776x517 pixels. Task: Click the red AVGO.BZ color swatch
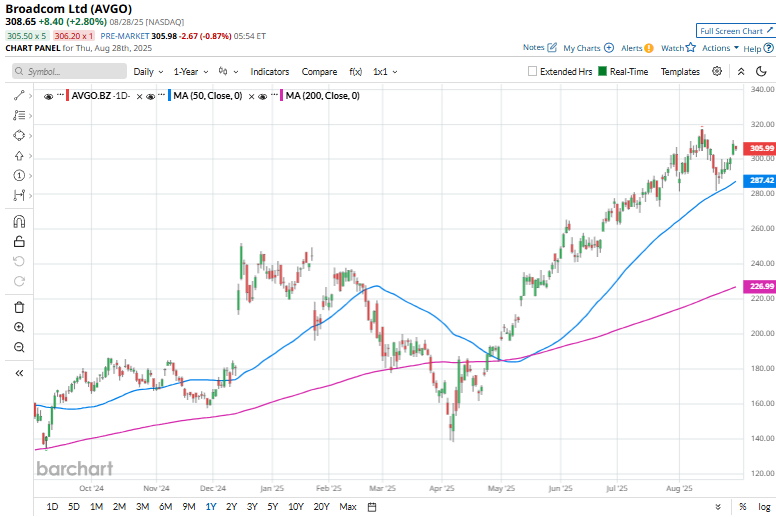[67, 96]
